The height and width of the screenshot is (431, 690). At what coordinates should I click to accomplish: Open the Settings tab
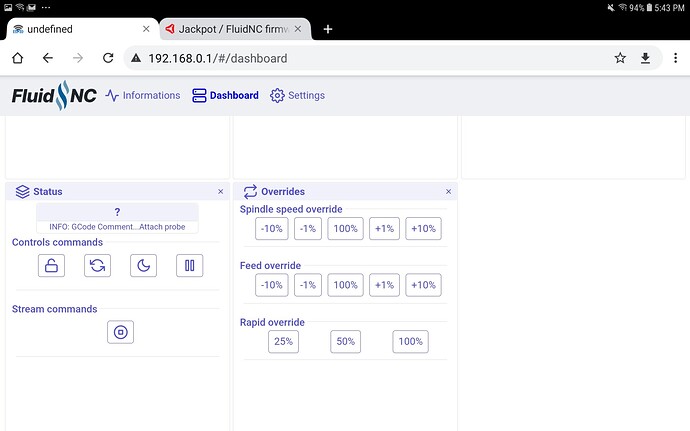(297, 96)
